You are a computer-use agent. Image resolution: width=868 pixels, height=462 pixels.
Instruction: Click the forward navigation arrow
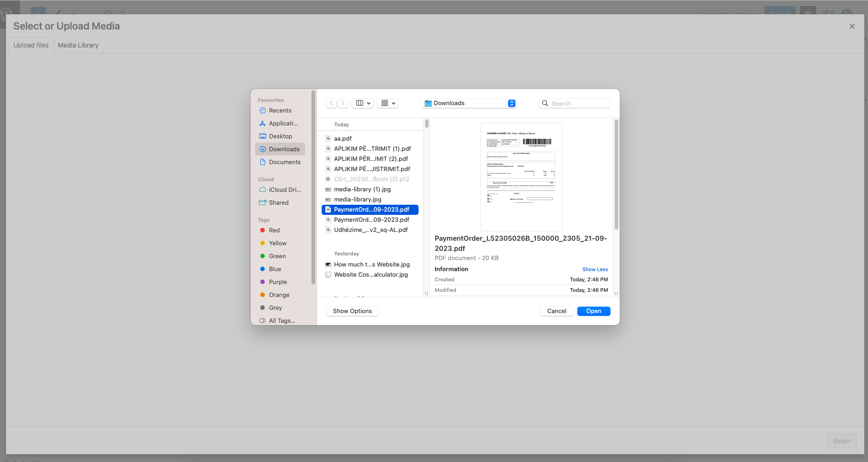tap(343, 103)
